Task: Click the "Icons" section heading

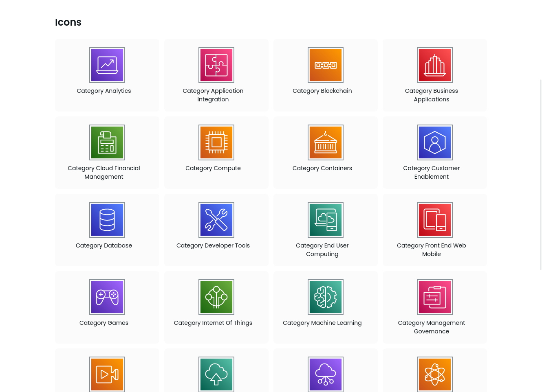Action: 68,22
